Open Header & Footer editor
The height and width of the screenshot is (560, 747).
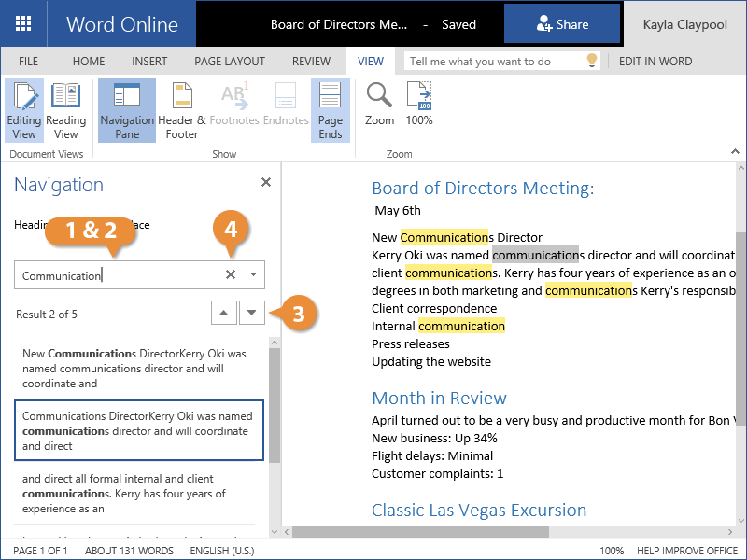click(x=182, y=110)
